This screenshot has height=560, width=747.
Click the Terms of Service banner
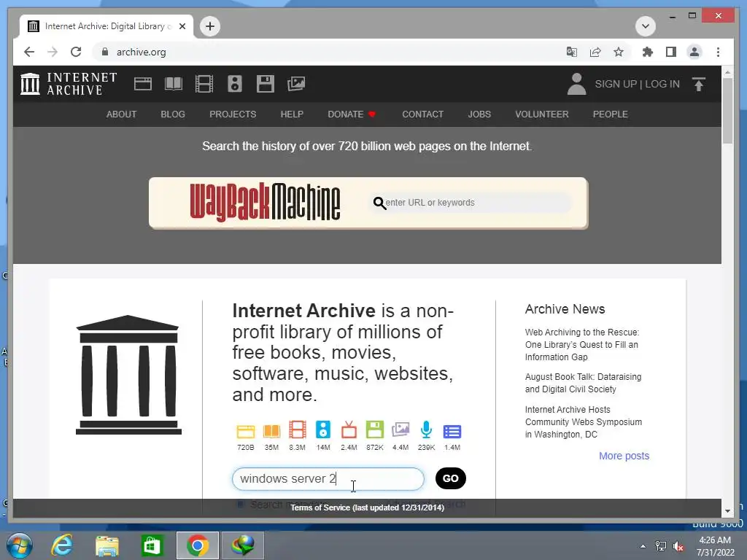(368, 507)
